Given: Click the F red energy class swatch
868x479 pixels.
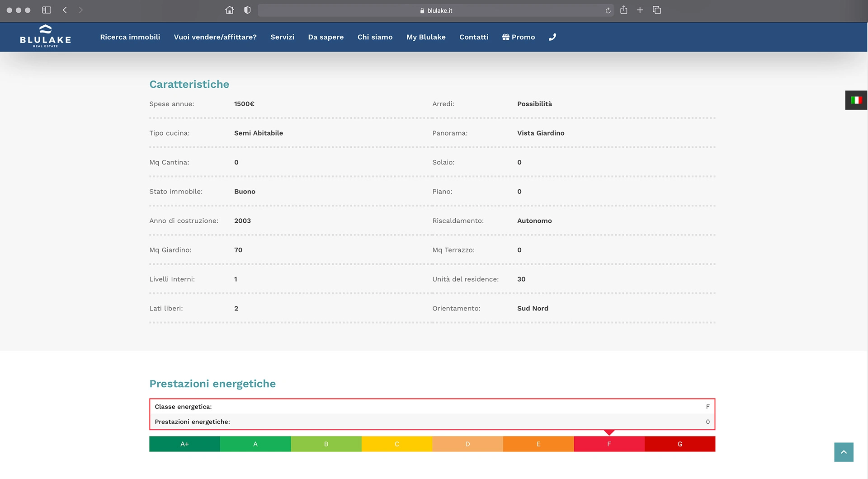Looking at the screenshot, I should click(x=609, y=444).
